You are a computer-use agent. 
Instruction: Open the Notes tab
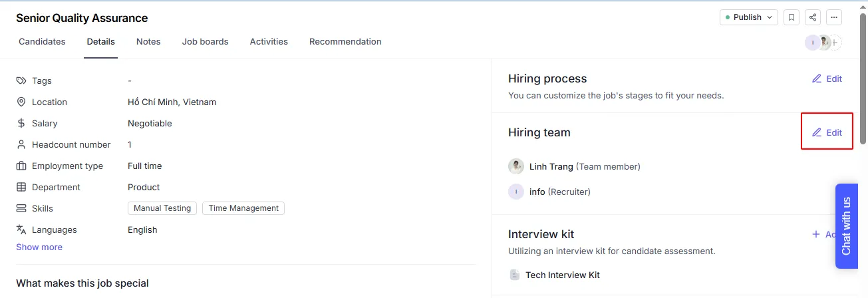point(148,41)
